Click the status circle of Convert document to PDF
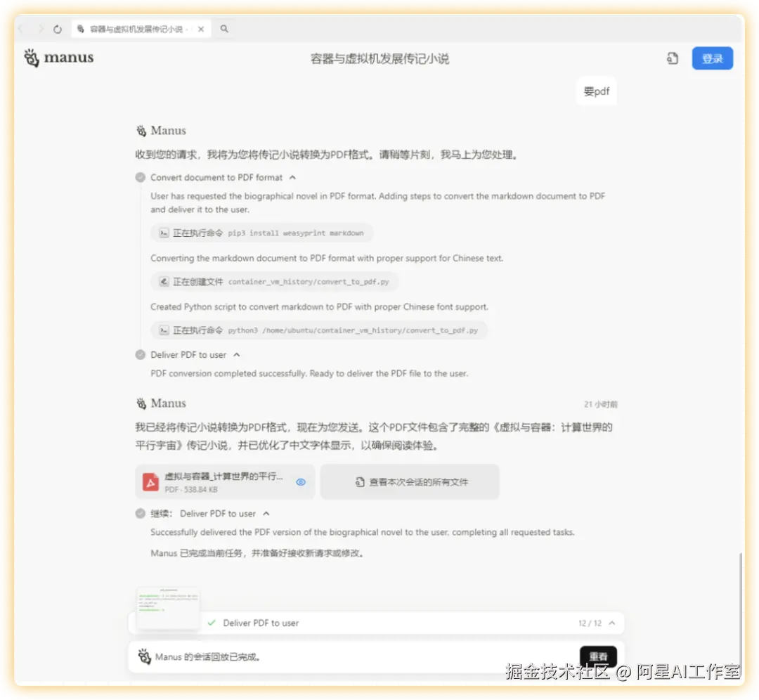Image resolution: width=759 pixels, height=700 pixels. (141, 177)
